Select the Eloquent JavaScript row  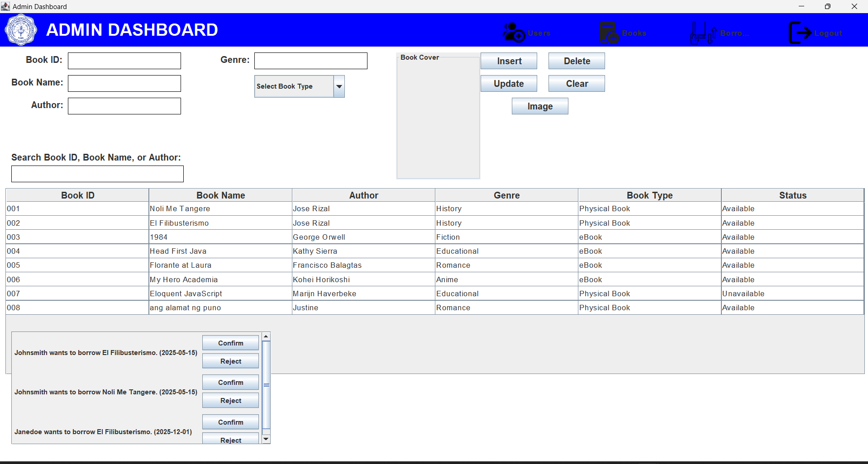tap(435, 294)
